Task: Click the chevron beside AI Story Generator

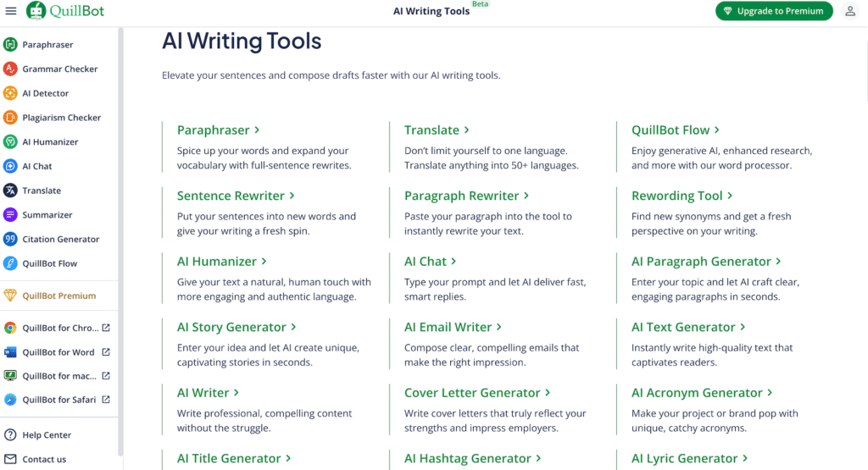Action: [x=294, y=327]
